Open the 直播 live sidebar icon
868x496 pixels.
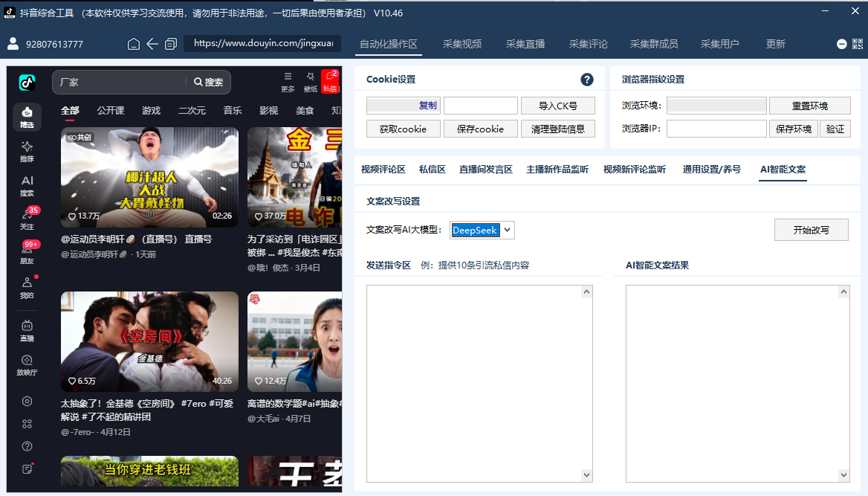click(27, 331)
